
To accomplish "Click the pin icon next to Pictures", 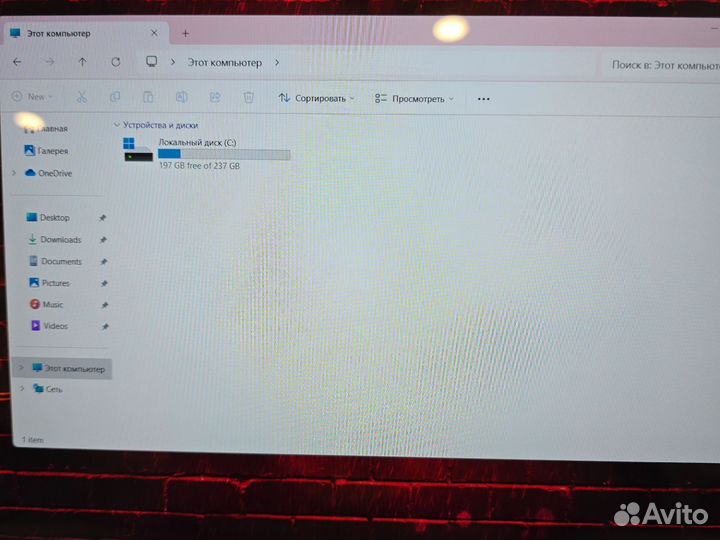I will tap(104, 283).
